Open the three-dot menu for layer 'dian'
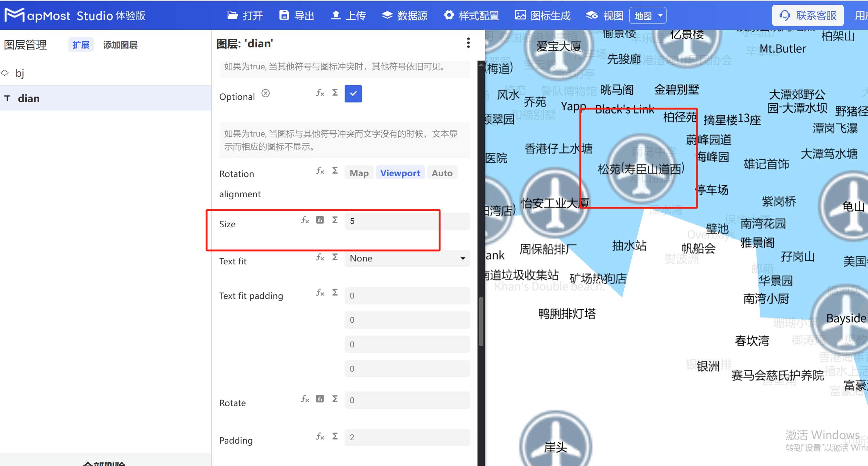868x466 pixels. [468, 43]
